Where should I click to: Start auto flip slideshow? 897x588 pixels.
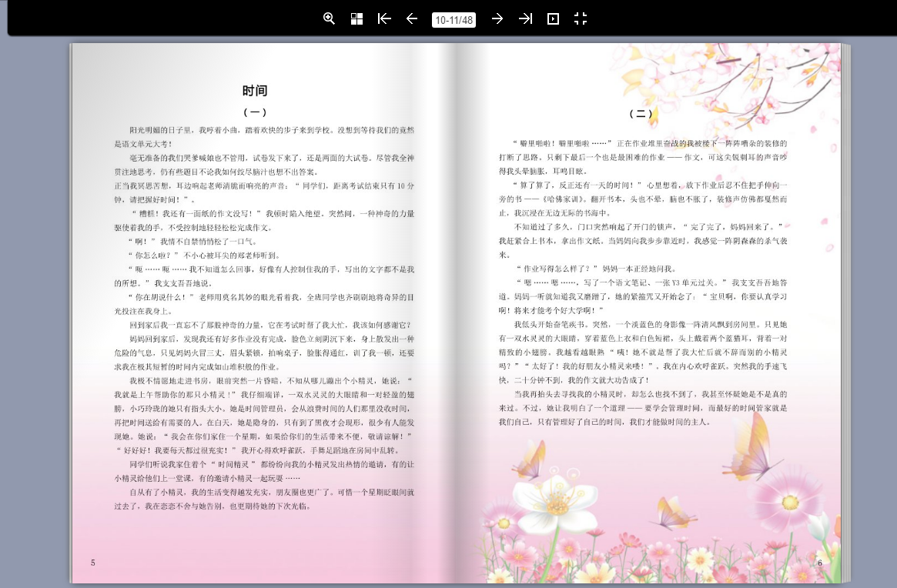[553, 19]
